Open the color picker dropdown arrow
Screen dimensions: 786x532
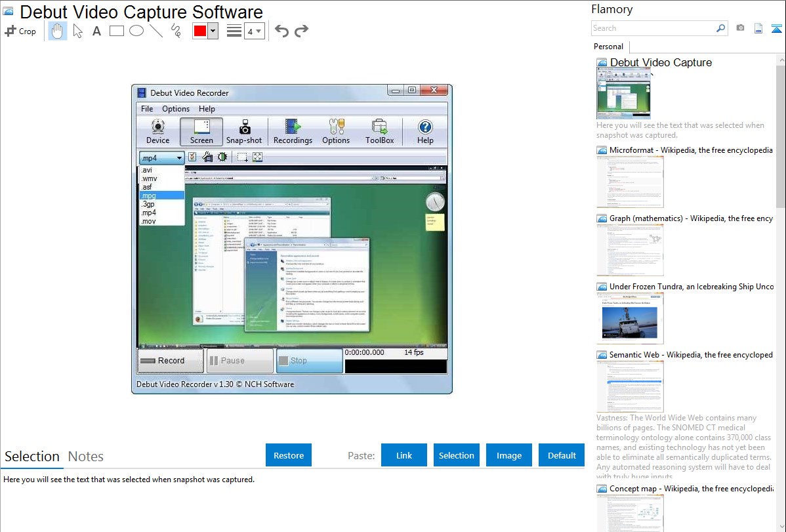click(213, 31)
